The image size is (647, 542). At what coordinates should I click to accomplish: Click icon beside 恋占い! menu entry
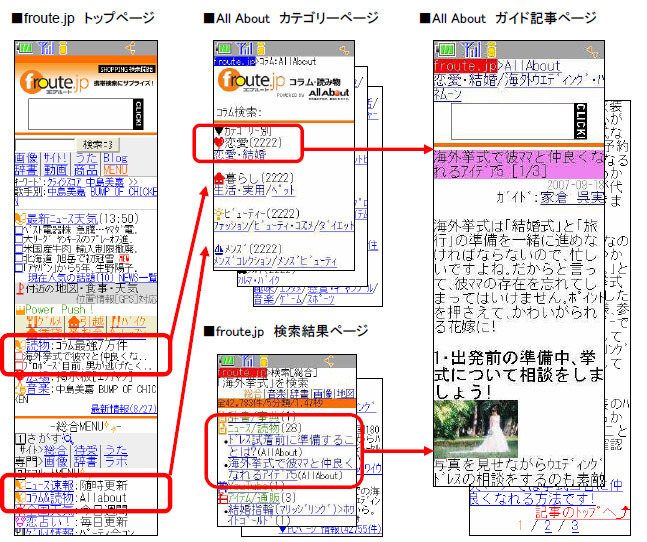pyautogui.click(x=20, y=521)
